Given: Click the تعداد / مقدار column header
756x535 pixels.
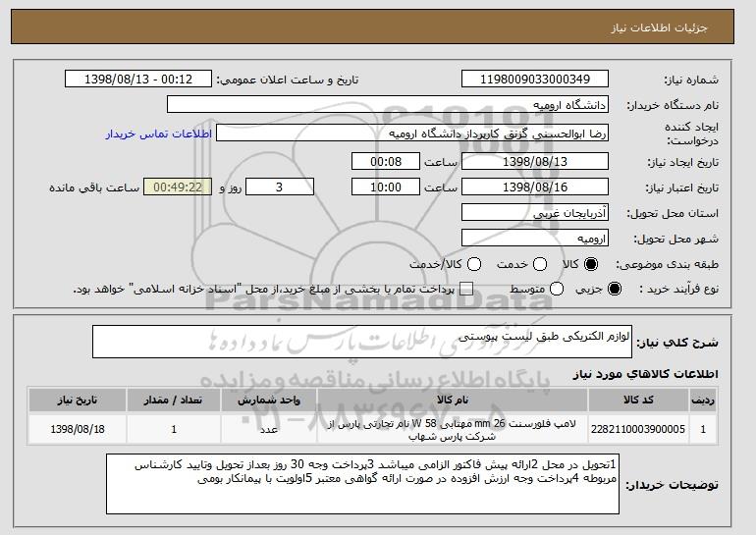Looking at the screenshot, I should click(174, 401).
